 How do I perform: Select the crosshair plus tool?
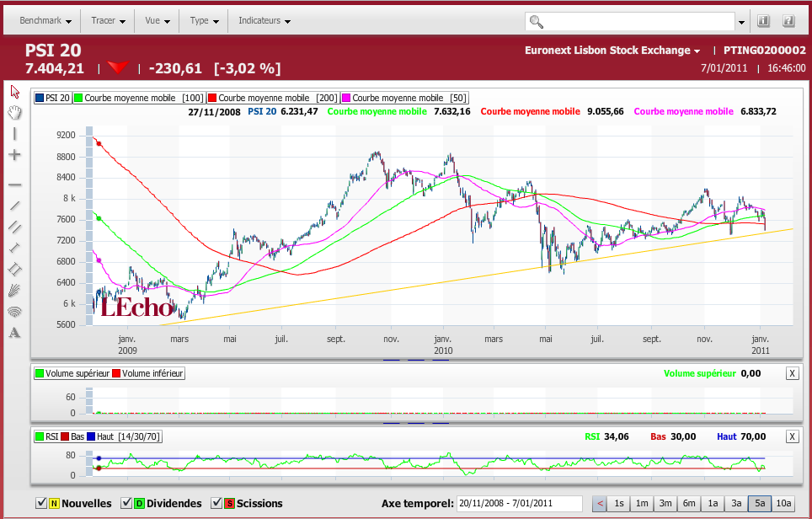tap(15, 155)
